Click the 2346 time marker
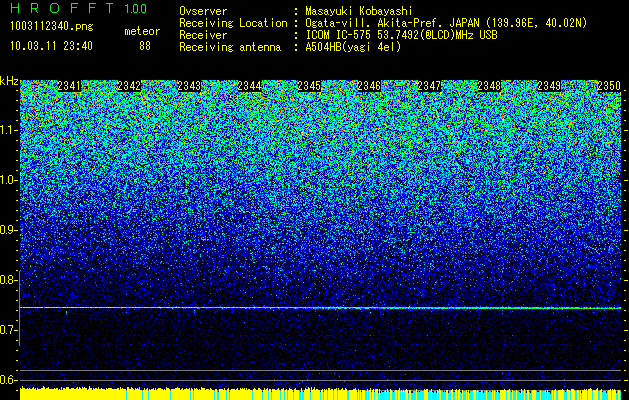 369,86
